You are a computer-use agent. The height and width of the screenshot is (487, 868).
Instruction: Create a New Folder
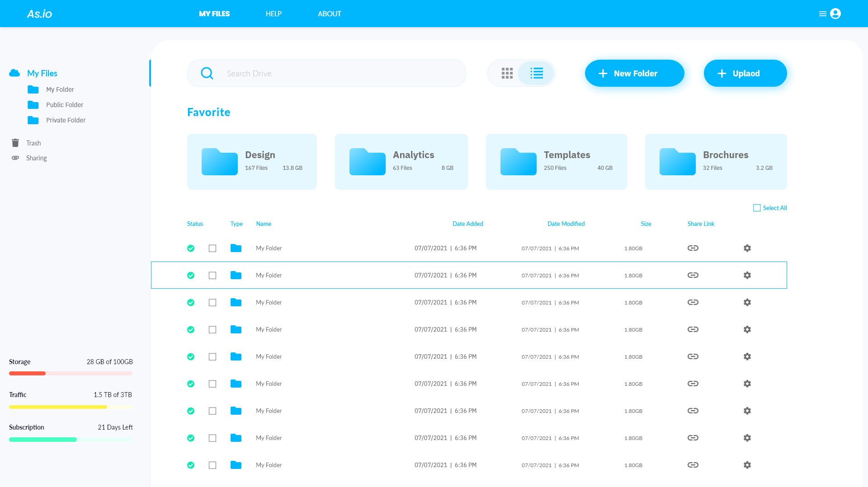coord(634,73)
